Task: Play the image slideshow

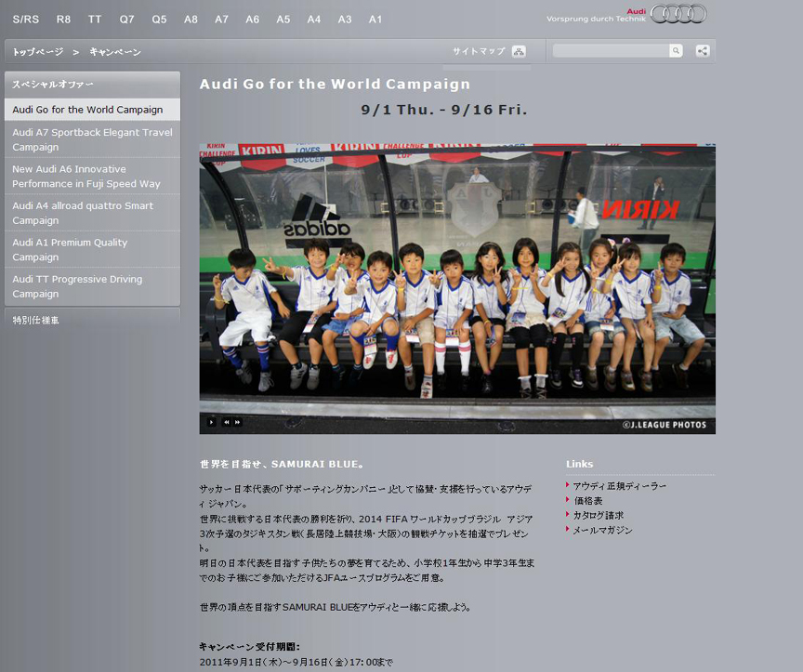Action: 210,421
